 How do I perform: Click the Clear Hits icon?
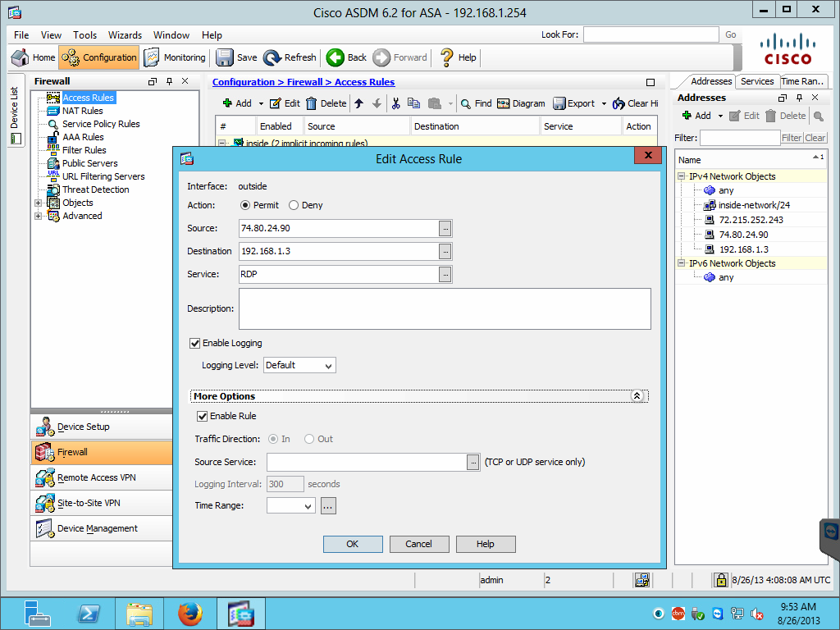[619, 103]
